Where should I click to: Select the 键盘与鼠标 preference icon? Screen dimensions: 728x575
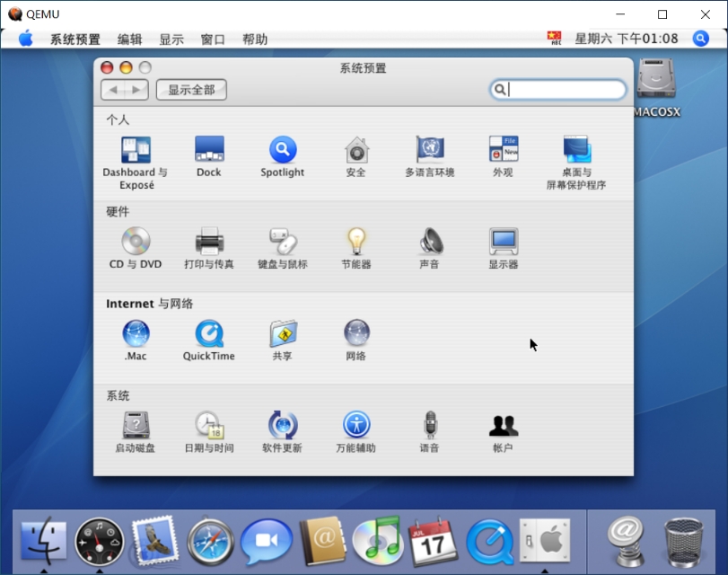(283, 240)
